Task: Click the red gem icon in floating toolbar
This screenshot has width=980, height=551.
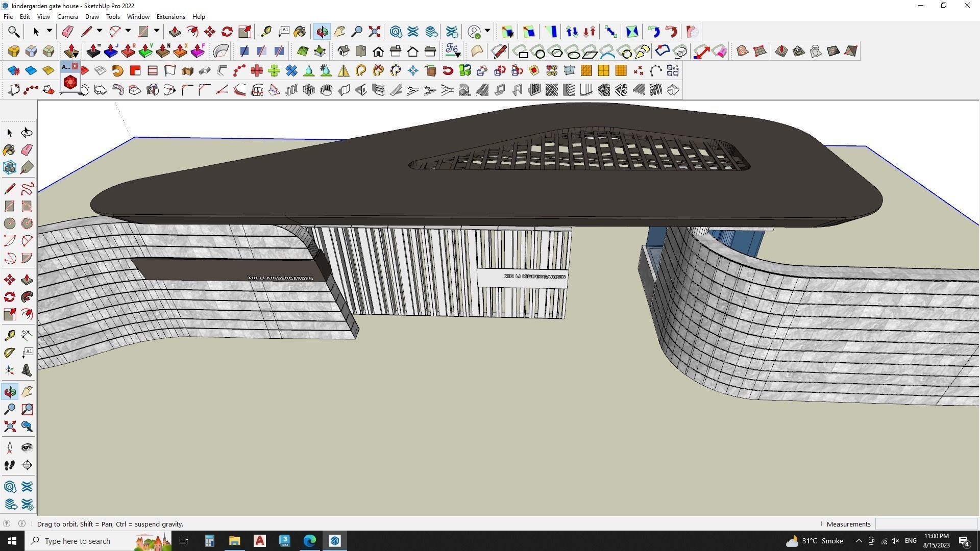Action: coord(70,82)
